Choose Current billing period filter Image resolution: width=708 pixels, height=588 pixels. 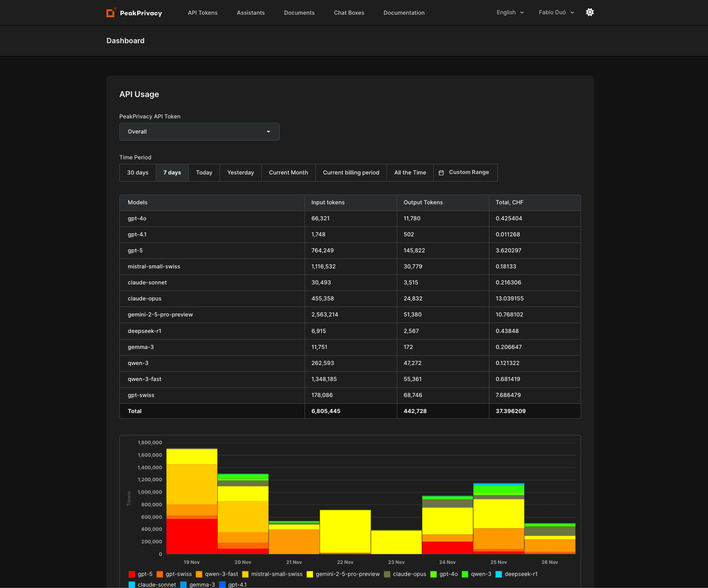(x=351, y=173)
